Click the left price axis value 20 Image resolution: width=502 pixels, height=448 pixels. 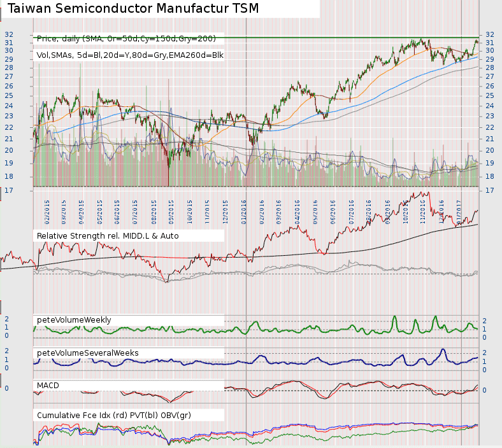[x=9, y=151]
